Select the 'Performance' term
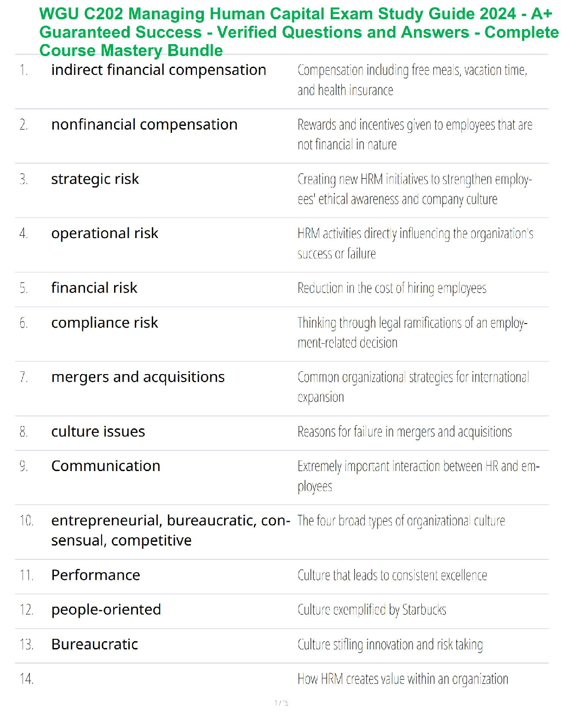The height and width of the screenshot is (728, 563). 96,575
